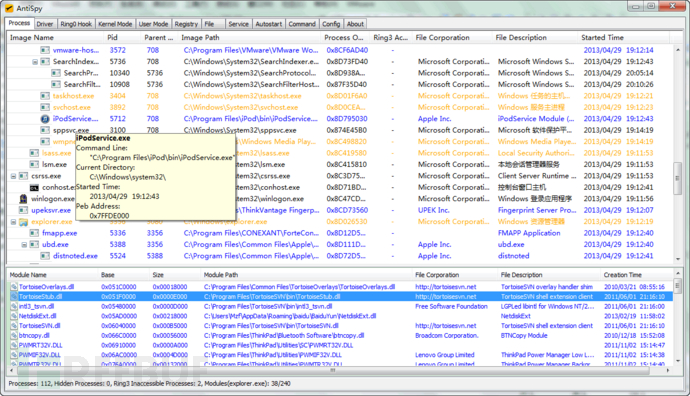Viewport: 690px width, 396px height.
Task: Click the sppsvc.exe process icon
Action: [x=45, y=130]
